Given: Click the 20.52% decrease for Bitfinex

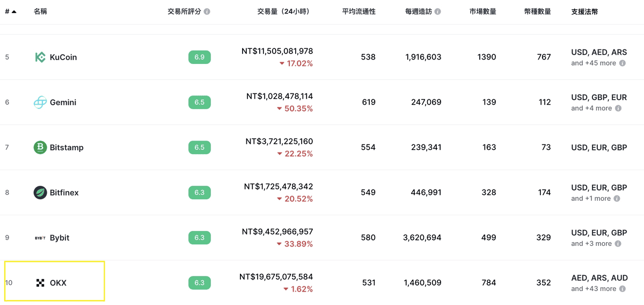Looking at the screenshot, I should point(295,199).
